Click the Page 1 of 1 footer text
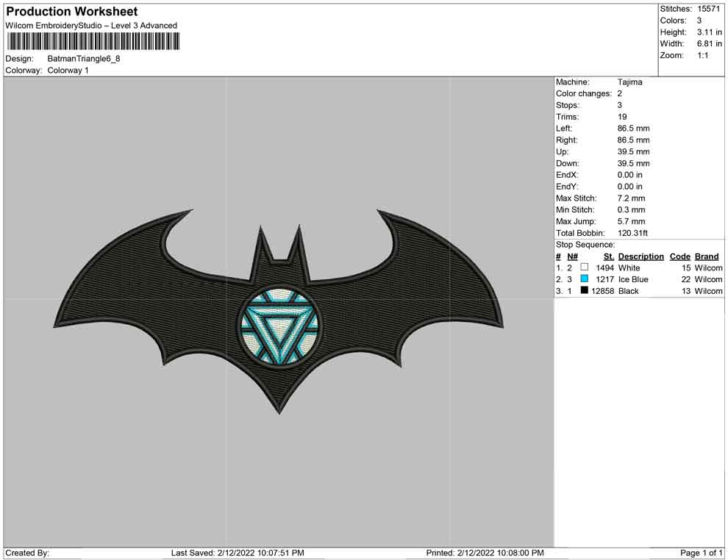 [x=702, y=553]
